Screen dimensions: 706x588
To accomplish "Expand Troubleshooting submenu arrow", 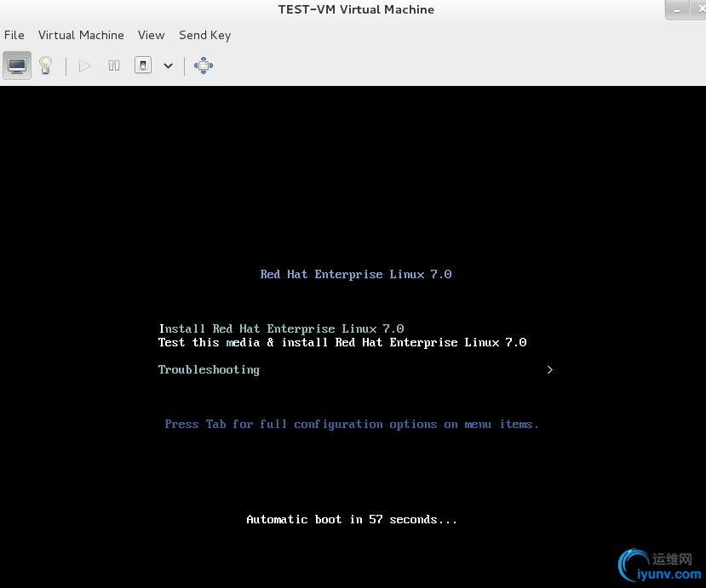I will point(550,370).
